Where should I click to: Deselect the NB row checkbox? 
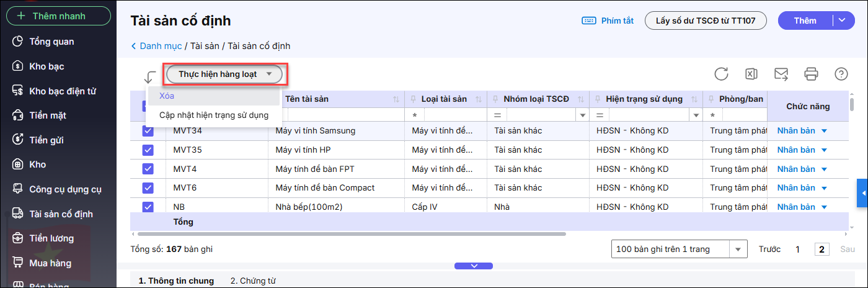click(x=148, y=207)
